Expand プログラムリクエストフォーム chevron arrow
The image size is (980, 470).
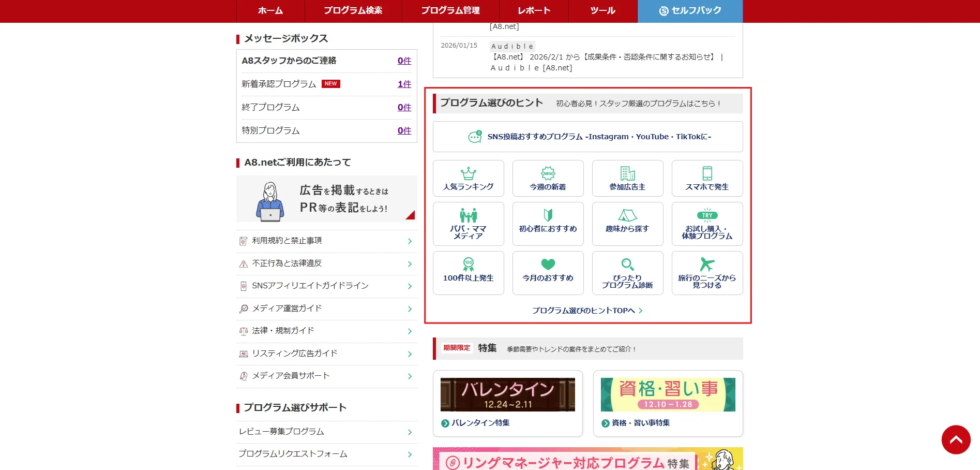410,454
